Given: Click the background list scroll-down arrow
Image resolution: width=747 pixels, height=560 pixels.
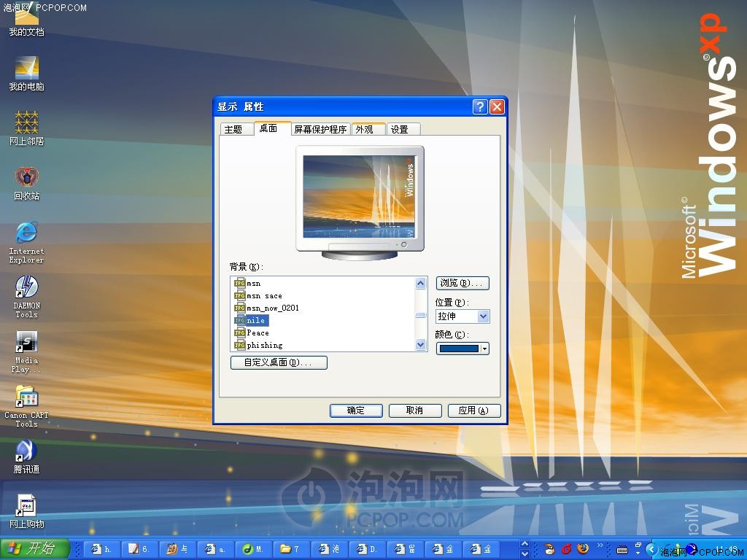Looking at the screenshot, I should [x=421, y=345].
